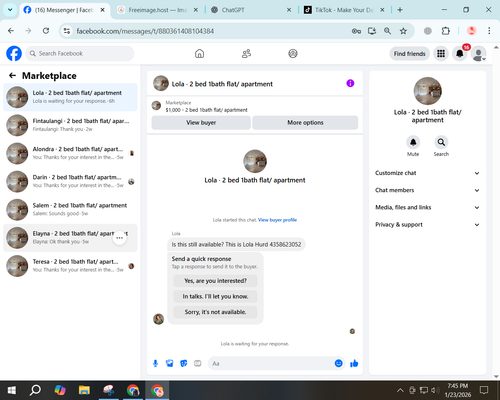Choose a GIF icon
The height and width of the screenshot is (400, 500).
(x=198, y=363)
